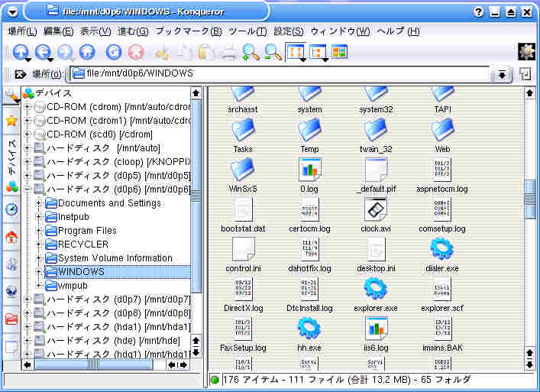
Task: Expand CD-ROM (scd0) tree node
Action: pos(27,134)
